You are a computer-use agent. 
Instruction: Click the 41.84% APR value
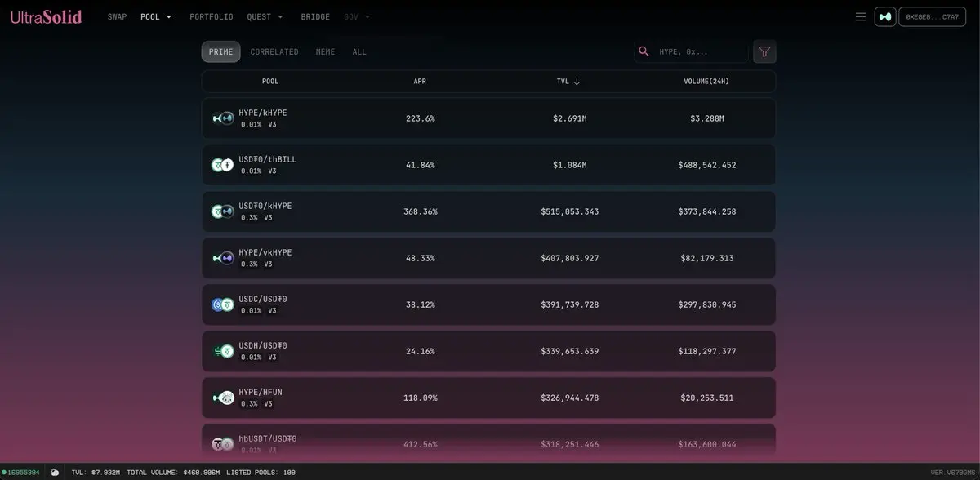pos(421,165)
